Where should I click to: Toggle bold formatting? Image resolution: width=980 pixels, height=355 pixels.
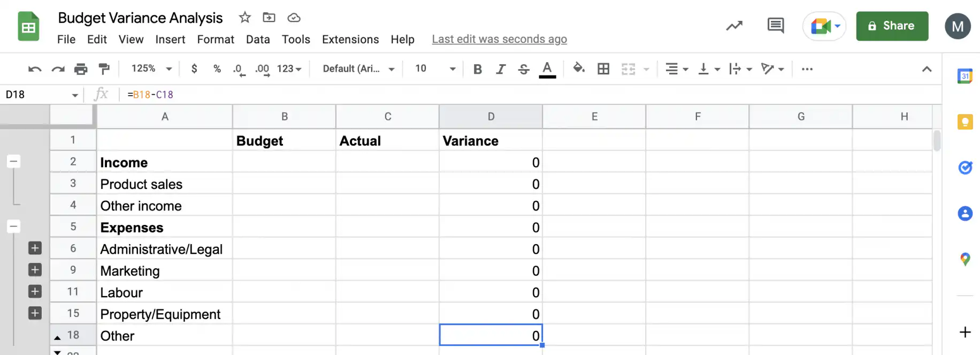(x=478, y=69)
